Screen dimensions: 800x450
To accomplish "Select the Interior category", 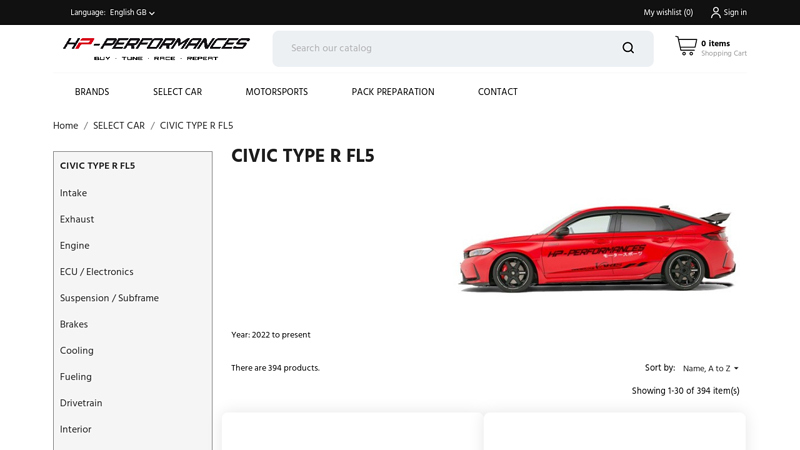I will 76,430.
